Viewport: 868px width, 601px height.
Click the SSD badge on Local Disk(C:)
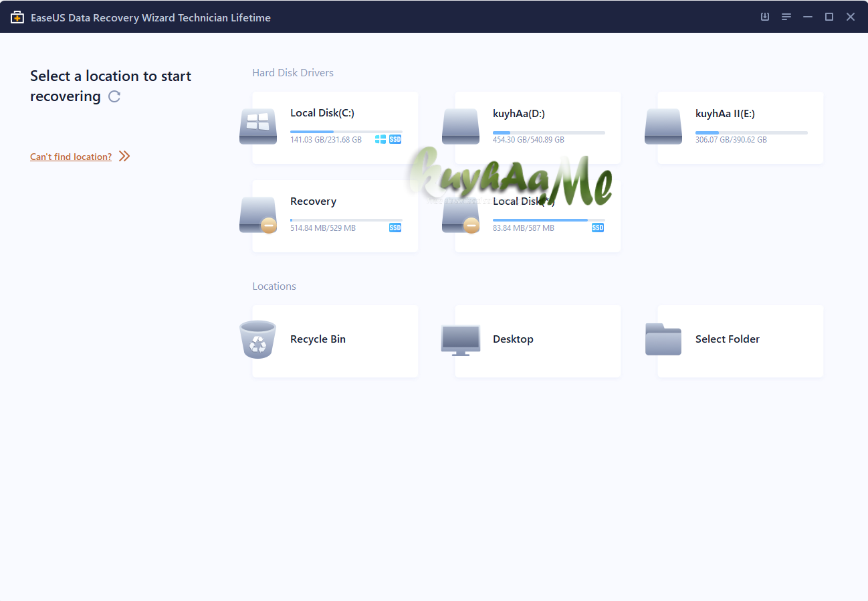tap(395, 139)
